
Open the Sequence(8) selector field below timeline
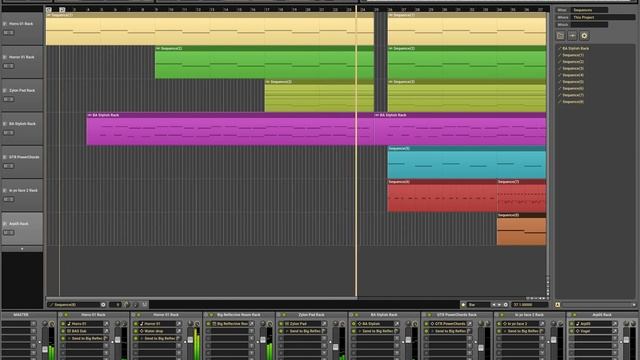tap(73, 304)
